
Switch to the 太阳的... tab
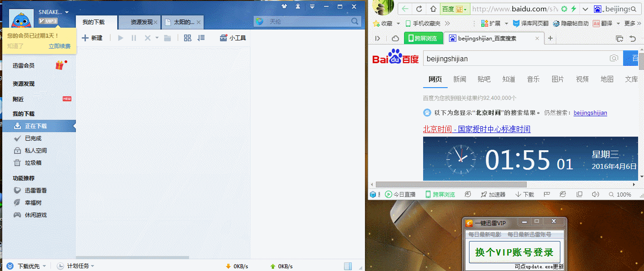pos(182,22)
